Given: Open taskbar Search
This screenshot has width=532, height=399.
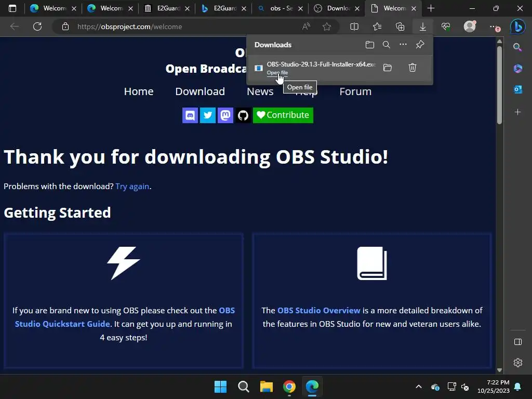Looking at the screenshot, I should pyautogui.click(x=243, y=387).
